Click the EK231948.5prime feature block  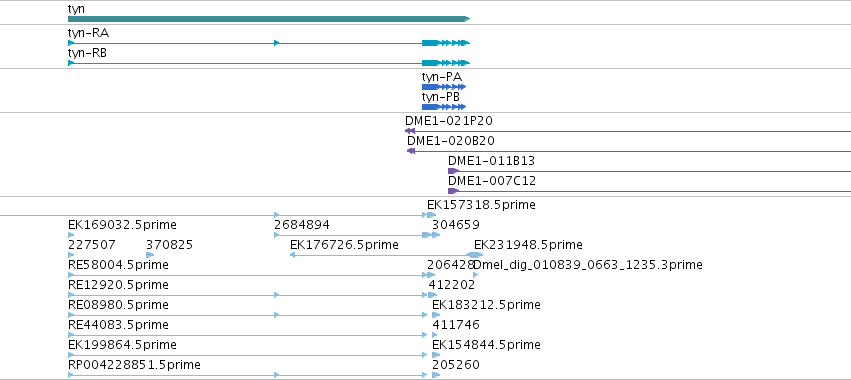(x=474, y=255)
